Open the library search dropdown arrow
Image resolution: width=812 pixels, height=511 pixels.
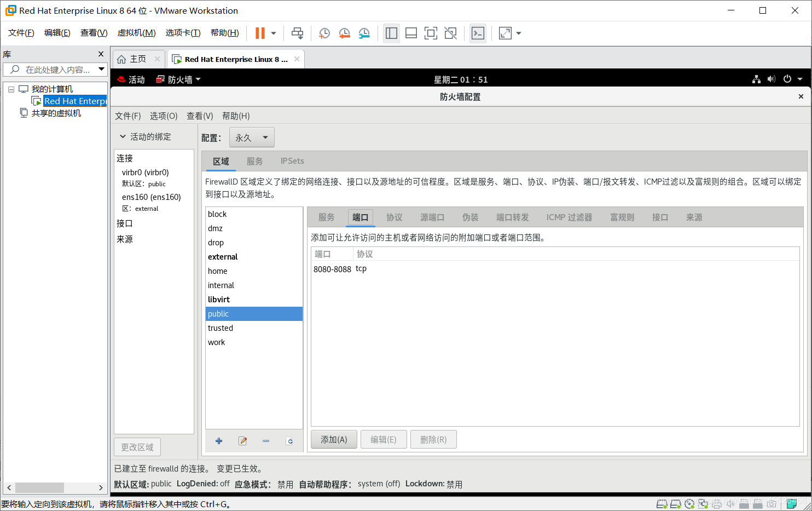[x=101, y=69]
